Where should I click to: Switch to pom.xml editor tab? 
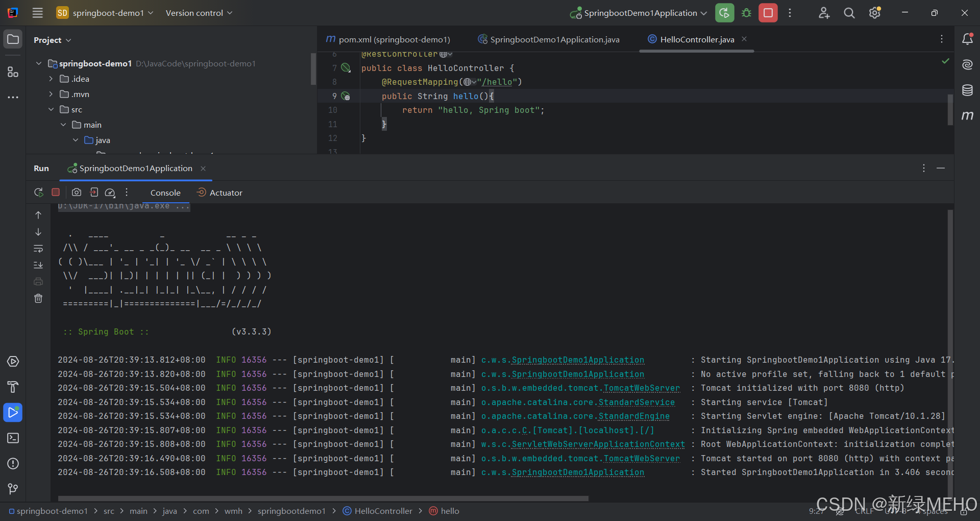[388, 39]
